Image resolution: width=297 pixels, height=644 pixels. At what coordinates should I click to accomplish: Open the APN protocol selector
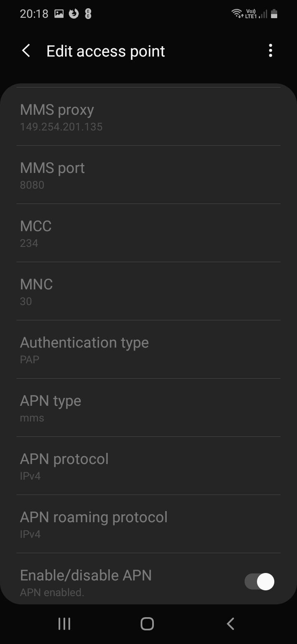(x=148, y=466)
